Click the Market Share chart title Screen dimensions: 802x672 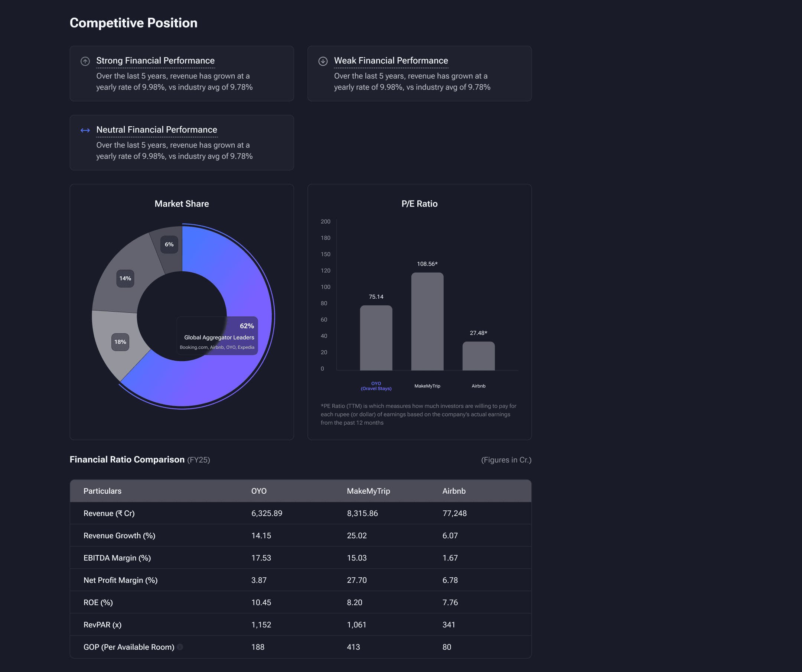(x=182, y=204)
